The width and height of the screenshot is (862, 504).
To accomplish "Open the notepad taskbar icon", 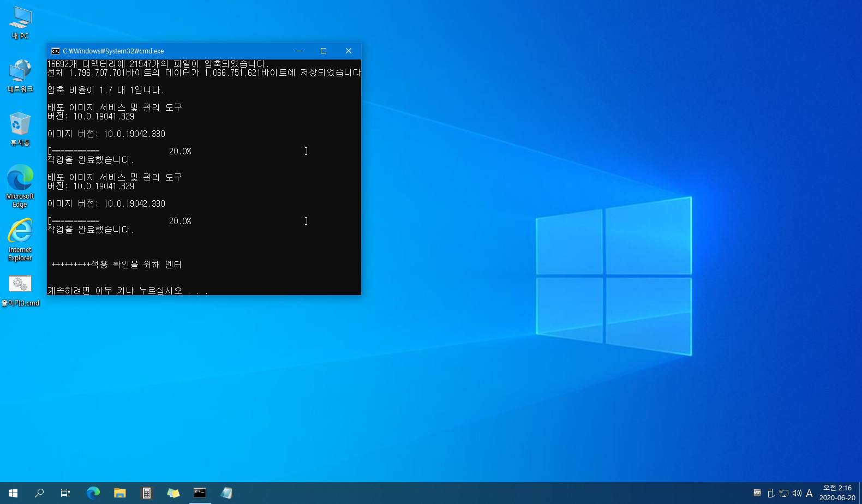I will point(227,493).
